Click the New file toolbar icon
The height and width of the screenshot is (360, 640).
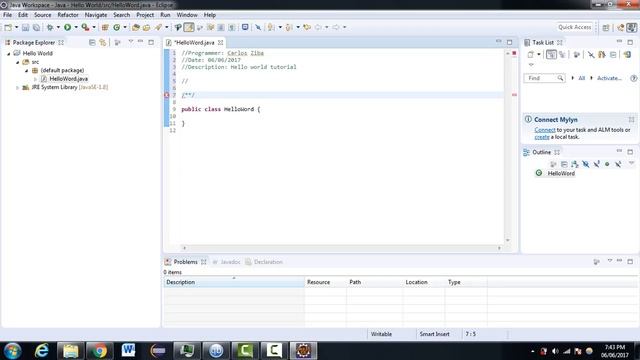click(8, 27)
